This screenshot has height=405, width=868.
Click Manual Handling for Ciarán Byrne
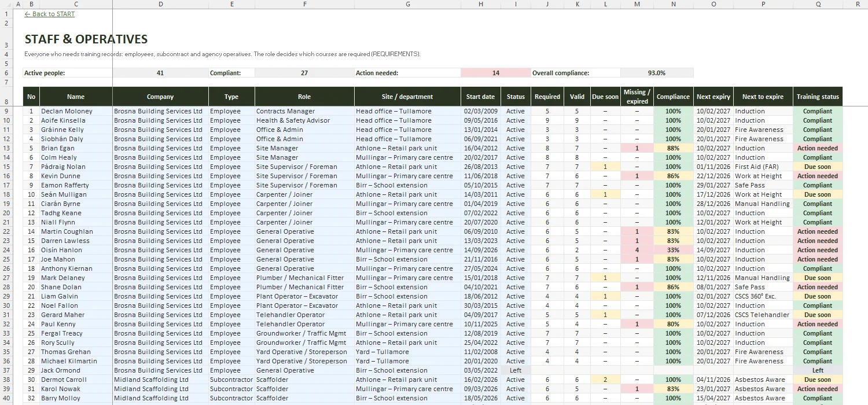point(763,204)
